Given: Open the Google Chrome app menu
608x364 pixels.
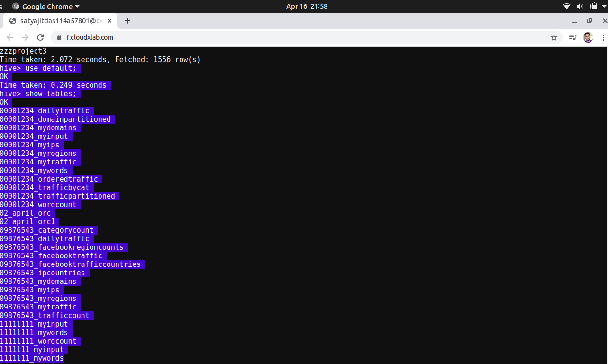Looking at the screenshot, I should (x=45, y=7).
